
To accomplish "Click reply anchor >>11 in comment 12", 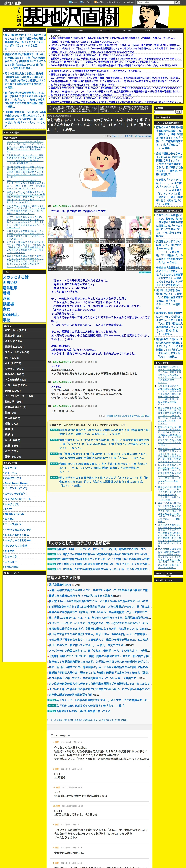I will click(58, 811).
